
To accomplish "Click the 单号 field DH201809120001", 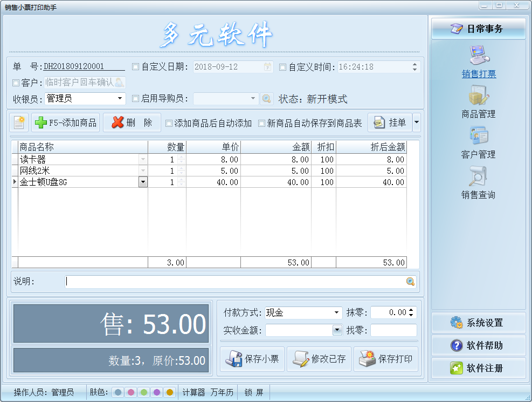I will click(x=84, y=66).
